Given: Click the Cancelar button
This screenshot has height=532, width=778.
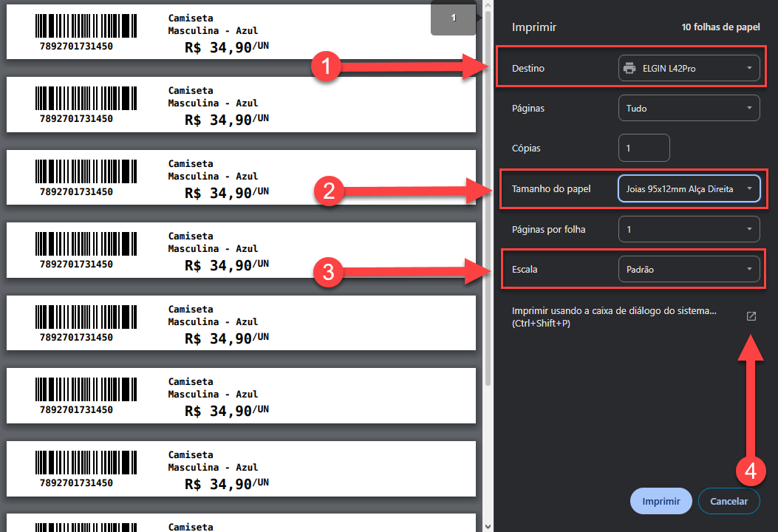Looking at the screenshot, I should (728, 501).
